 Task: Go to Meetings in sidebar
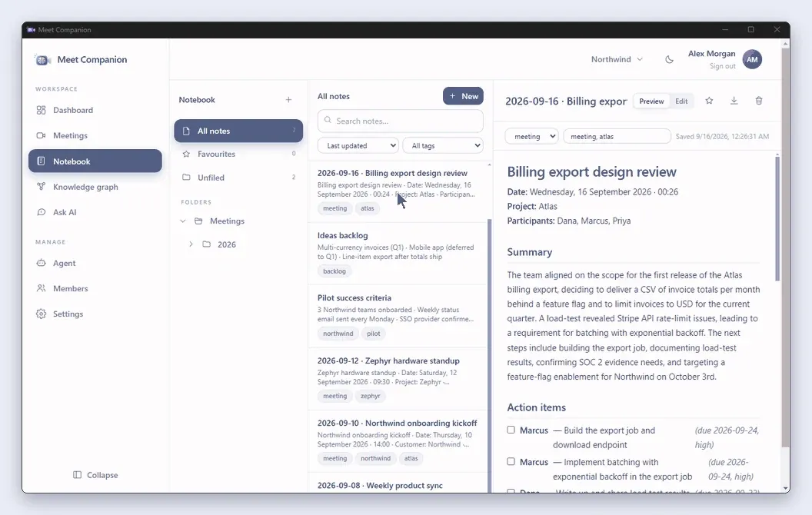[x=95, y=135]
